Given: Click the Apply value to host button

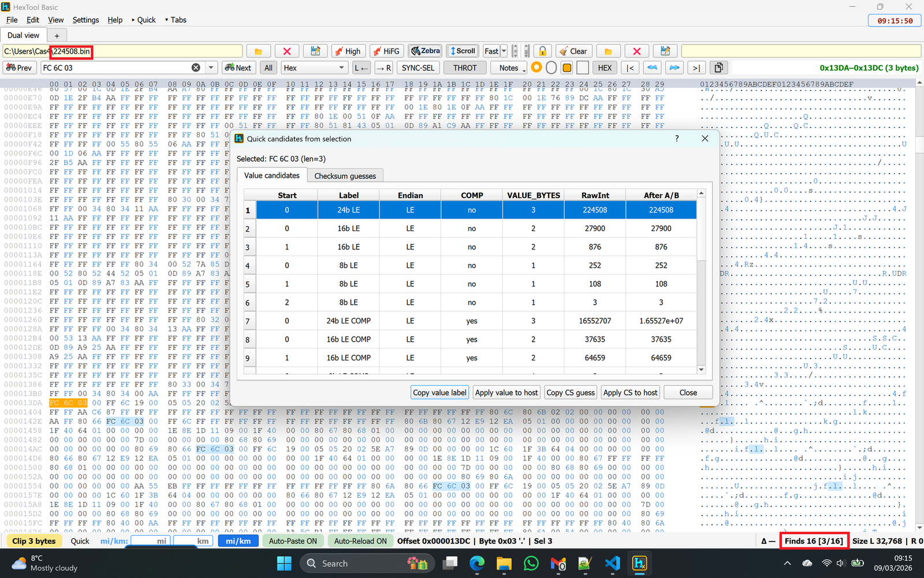Looking at the screenshot, I should [506, 392].
